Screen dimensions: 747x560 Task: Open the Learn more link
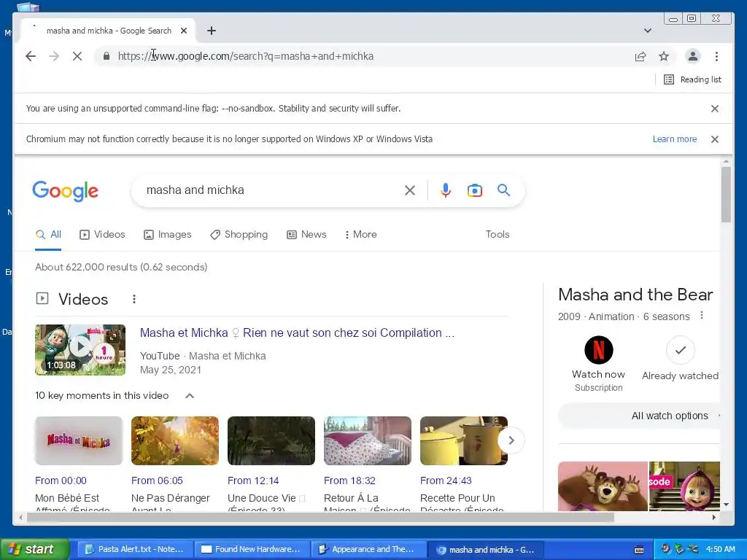675,139
